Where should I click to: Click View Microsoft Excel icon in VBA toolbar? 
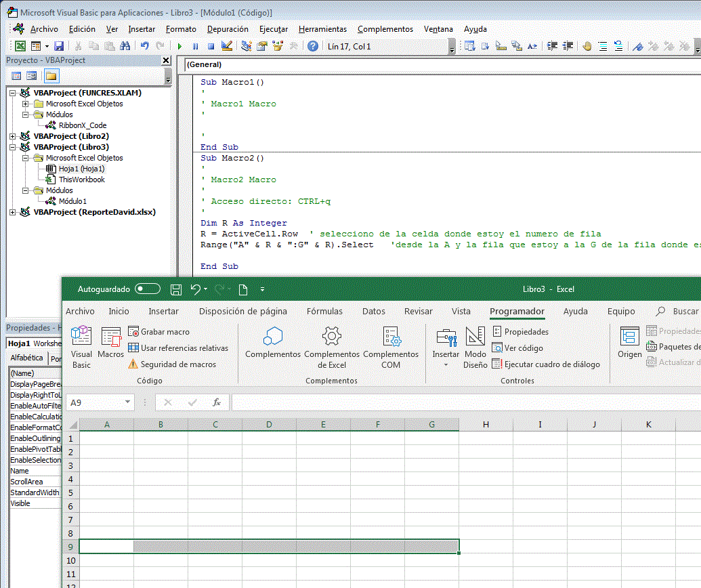coord(20,46)
